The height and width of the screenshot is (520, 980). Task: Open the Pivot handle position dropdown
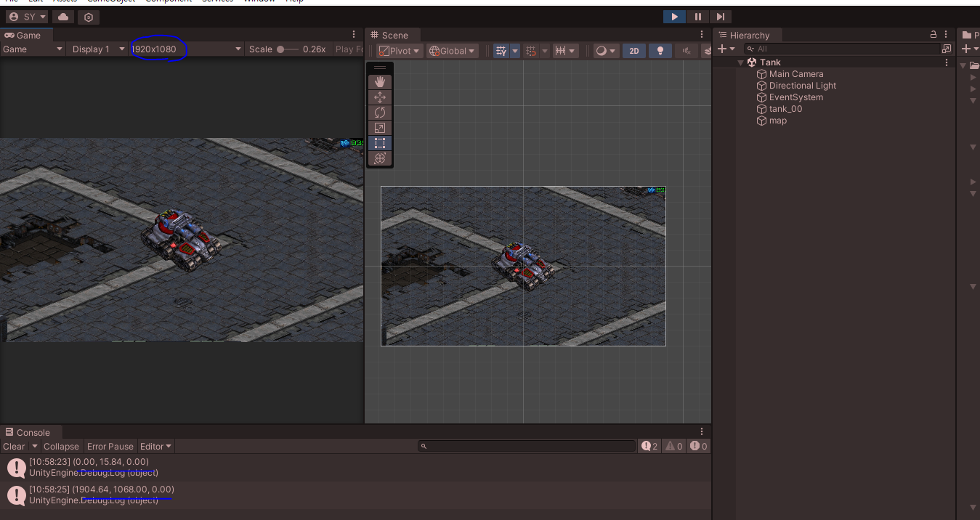click(400, 51)
